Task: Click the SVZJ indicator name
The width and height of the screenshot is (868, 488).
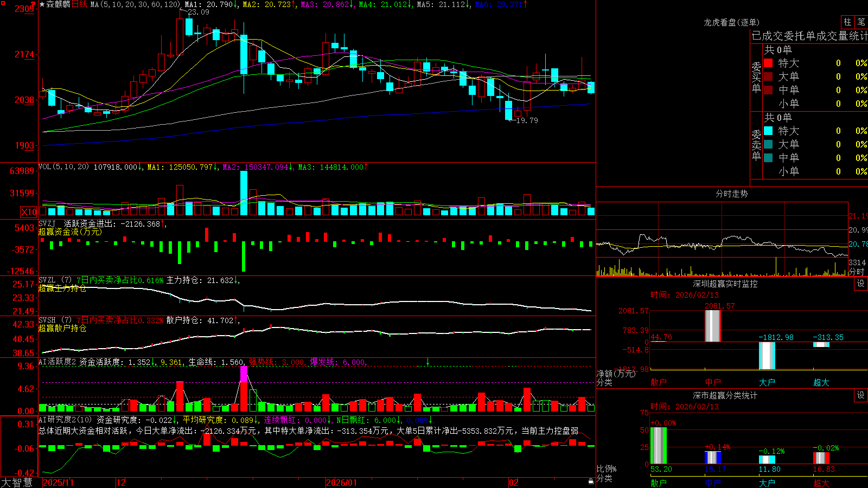Action: (x=47, y=223)
